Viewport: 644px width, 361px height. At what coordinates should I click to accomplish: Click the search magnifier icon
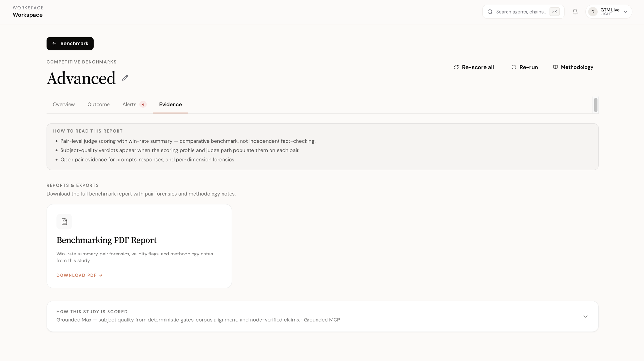[490, 12]
